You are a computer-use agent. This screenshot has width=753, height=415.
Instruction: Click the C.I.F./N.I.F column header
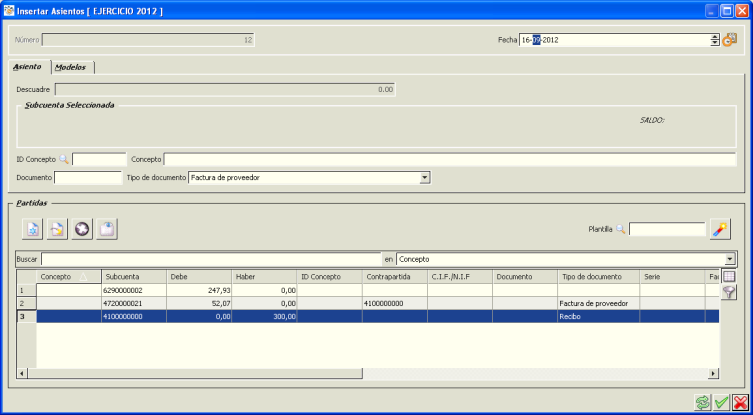(460, 277)
